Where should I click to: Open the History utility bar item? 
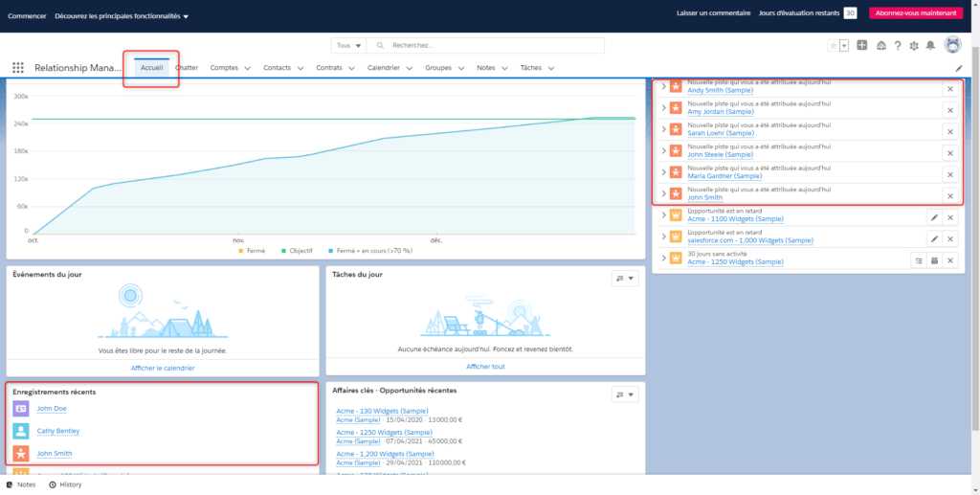pyautogui.click(x=65, y=484)
